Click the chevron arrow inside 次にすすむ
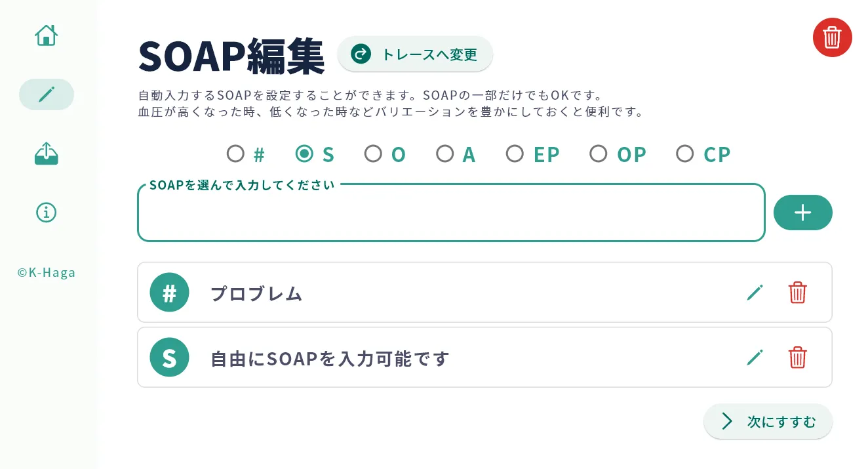This screenshot has width=868, height=469. (x=726, y=421)
